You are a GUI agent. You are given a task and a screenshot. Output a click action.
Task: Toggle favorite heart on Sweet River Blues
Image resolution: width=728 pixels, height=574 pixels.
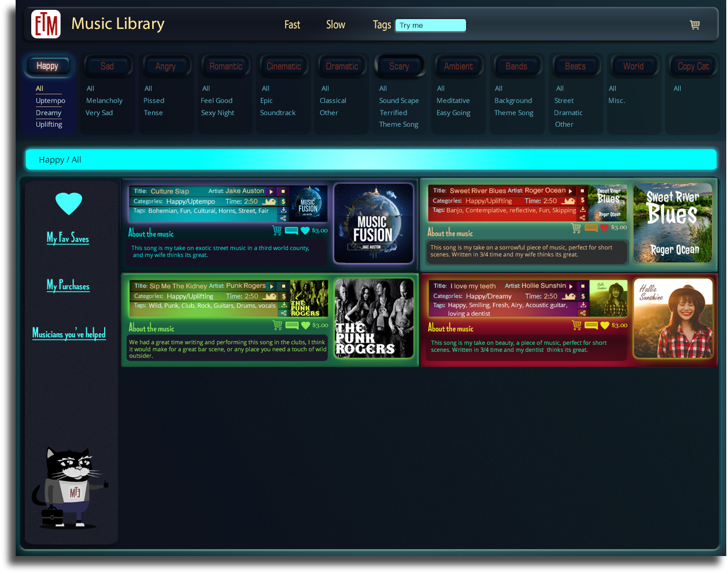(x=604, y=228)
